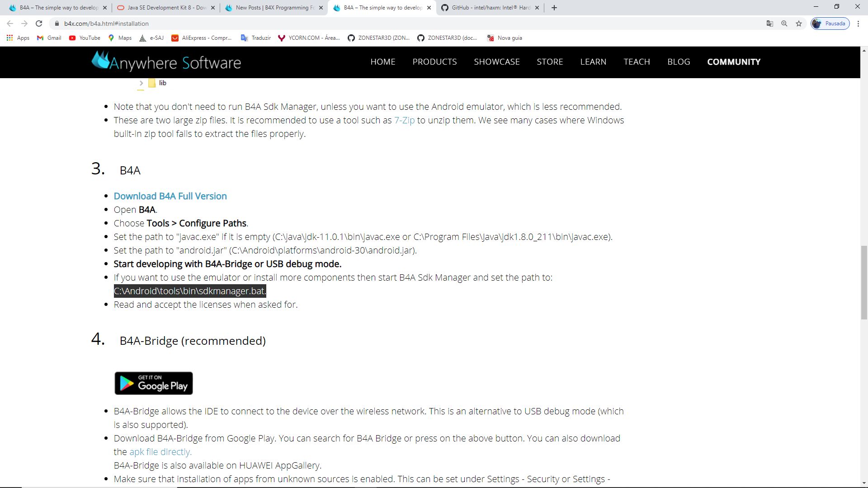Click the zoom magnifier icon in address bar

[784, 23]
